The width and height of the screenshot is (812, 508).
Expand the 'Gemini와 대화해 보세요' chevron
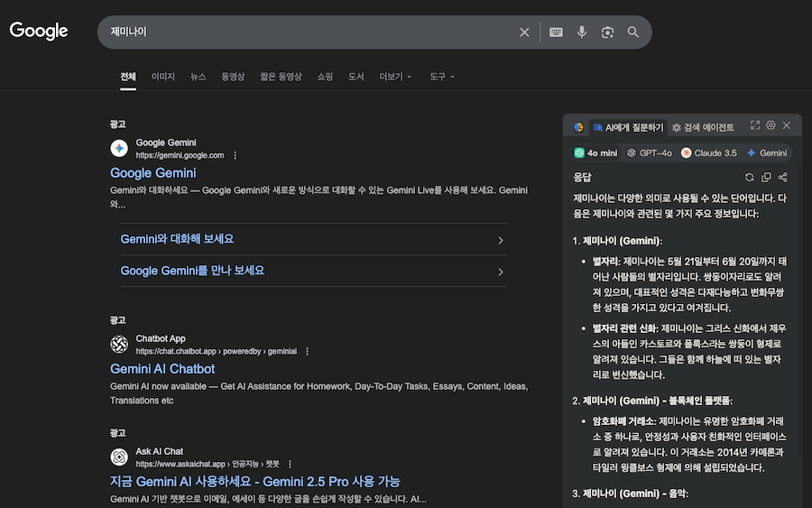tap(500, 240)
